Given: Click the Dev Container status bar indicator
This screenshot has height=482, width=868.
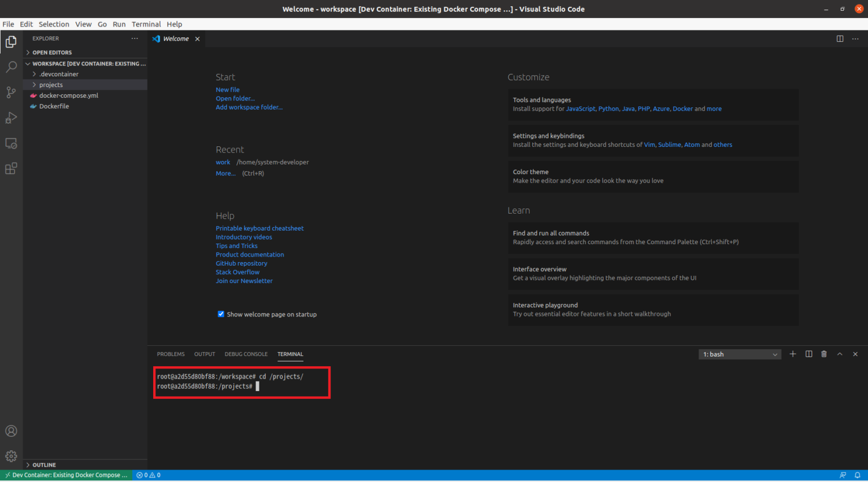Looking at the screenshot, I should tap(66, 475).
